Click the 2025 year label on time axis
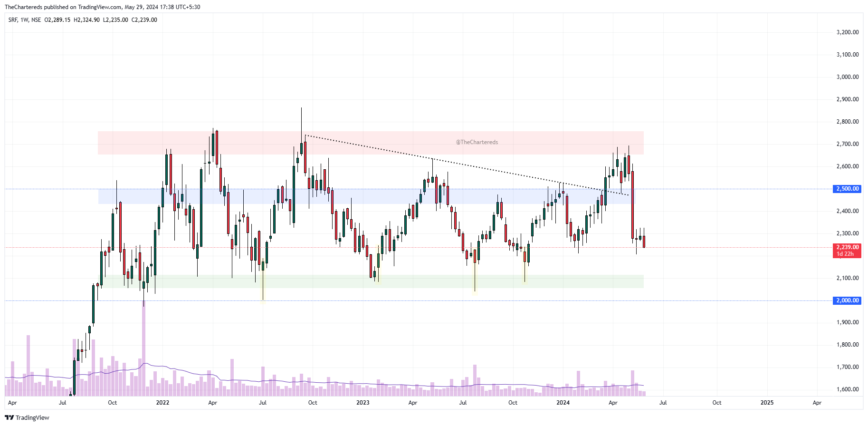 pos(767,403)
